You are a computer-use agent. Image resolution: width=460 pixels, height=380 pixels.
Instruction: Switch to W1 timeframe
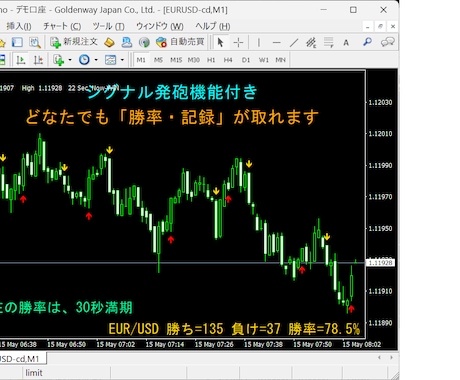pyautogui.click(x=264, y=60)
